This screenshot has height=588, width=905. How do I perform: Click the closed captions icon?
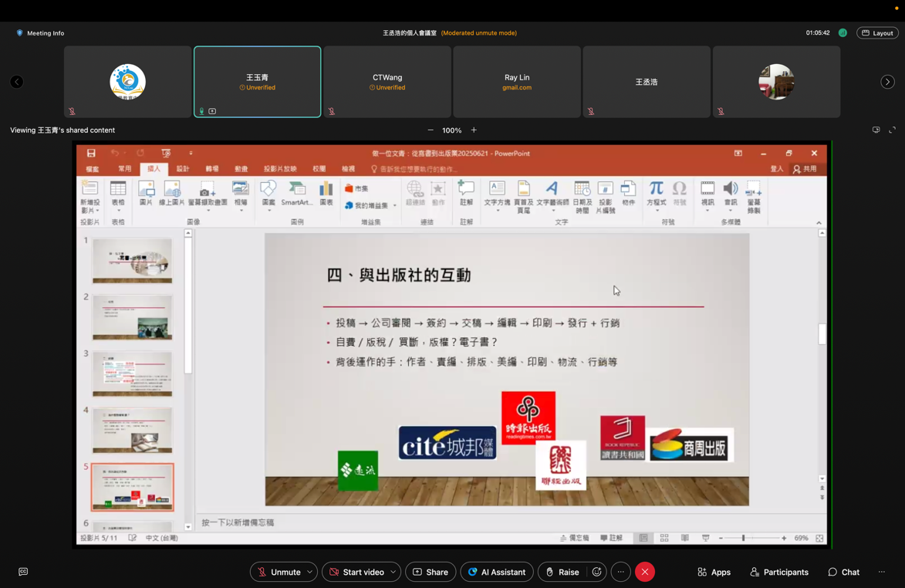23,572
